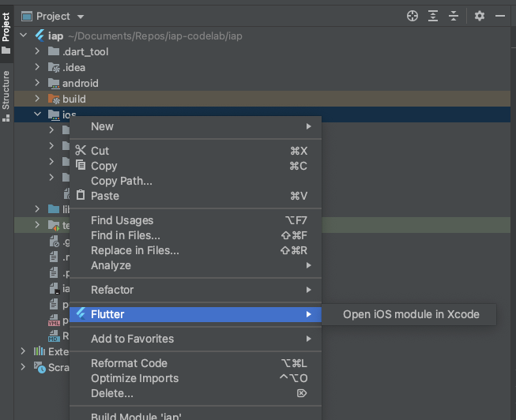Switch to the Structure side tab
Screen dimensions: 516x420
(x=6, y=91)
